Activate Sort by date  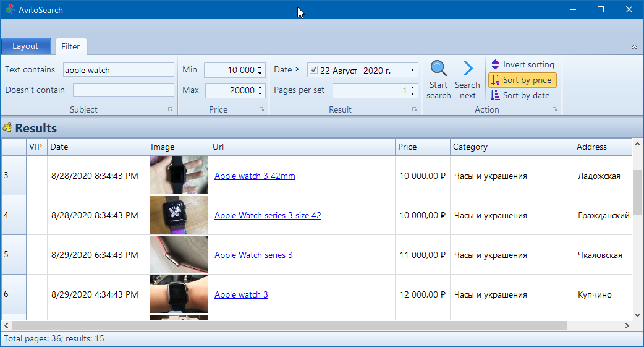click(x=520, y=95)
